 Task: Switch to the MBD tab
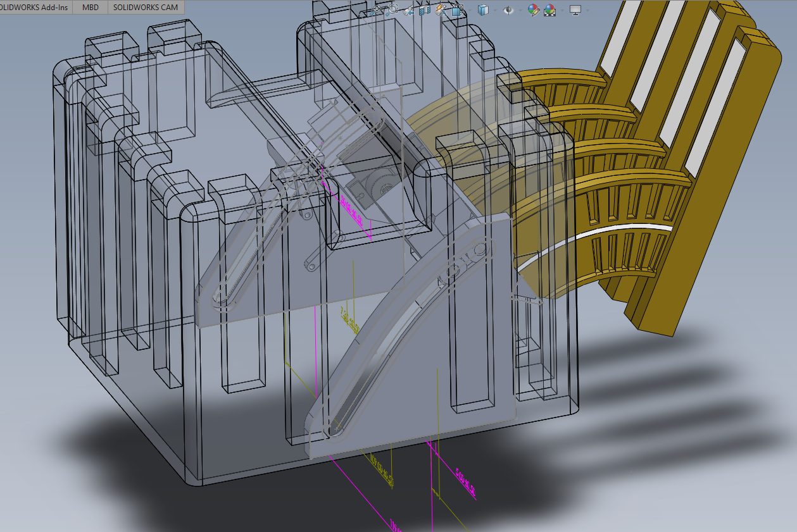(91, 8)
